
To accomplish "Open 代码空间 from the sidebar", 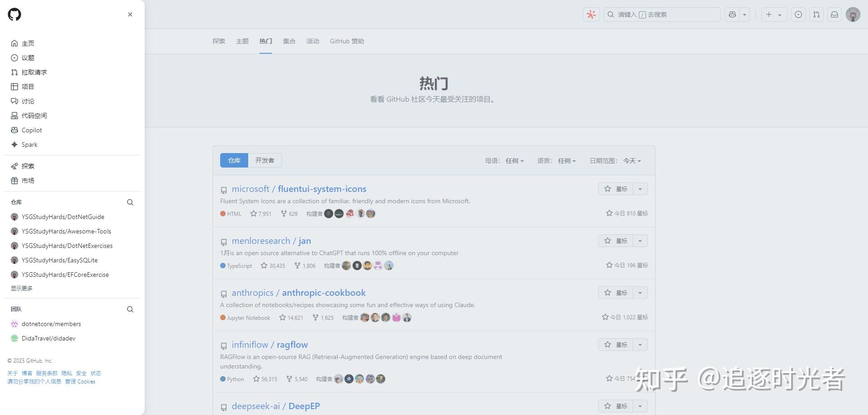I will [x=34, y=116].
